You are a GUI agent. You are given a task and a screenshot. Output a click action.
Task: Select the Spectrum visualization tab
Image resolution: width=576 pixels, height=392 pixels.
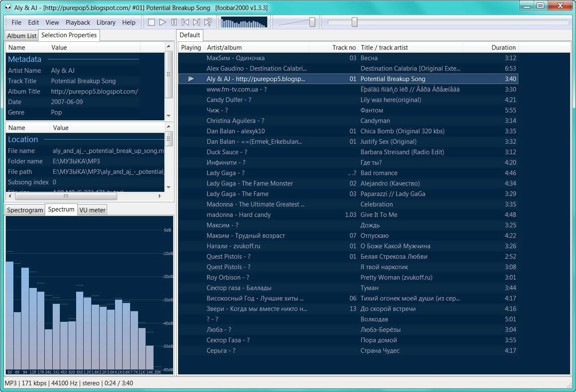coord(61,209)
